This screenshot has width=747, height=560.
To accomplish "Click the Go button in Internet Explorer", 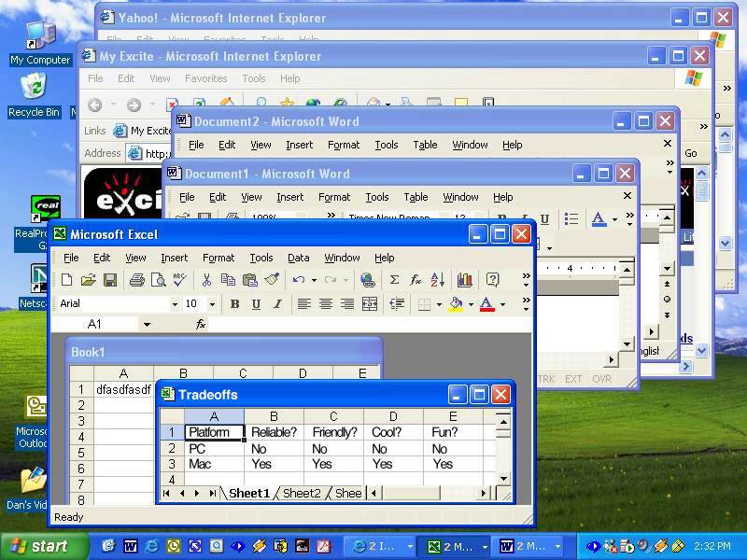I will (691, 153).
